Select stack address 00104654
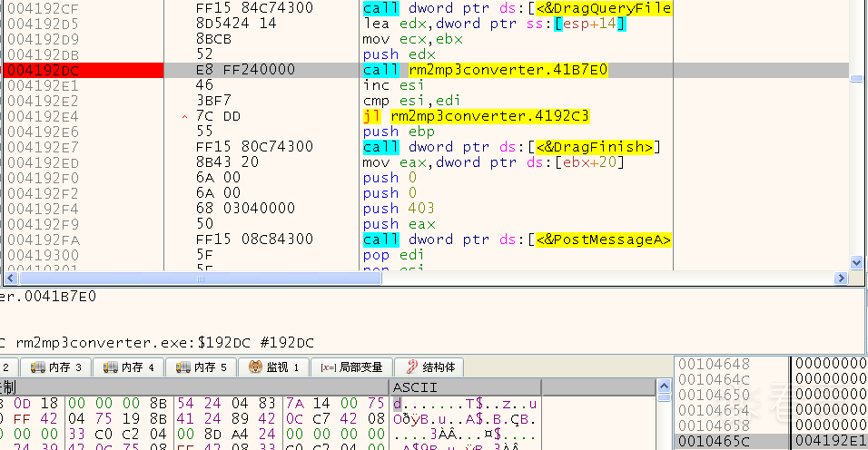The width and height of the screenshot is (868, 450). point(715,411)
